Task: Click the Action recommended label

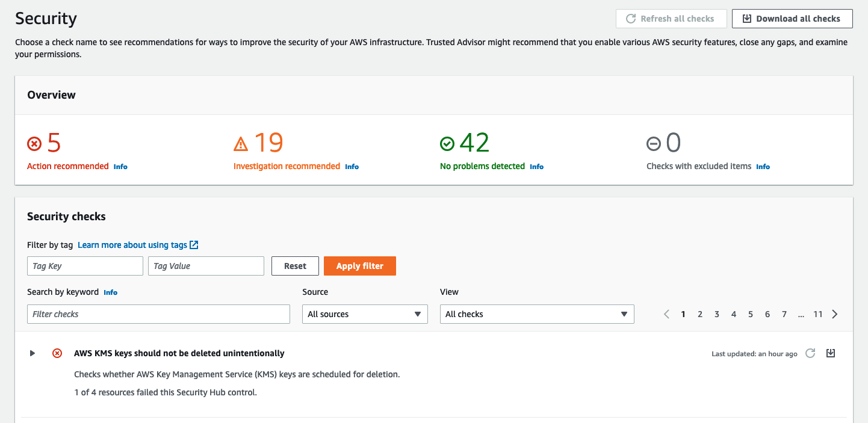Action: (68, 166)
